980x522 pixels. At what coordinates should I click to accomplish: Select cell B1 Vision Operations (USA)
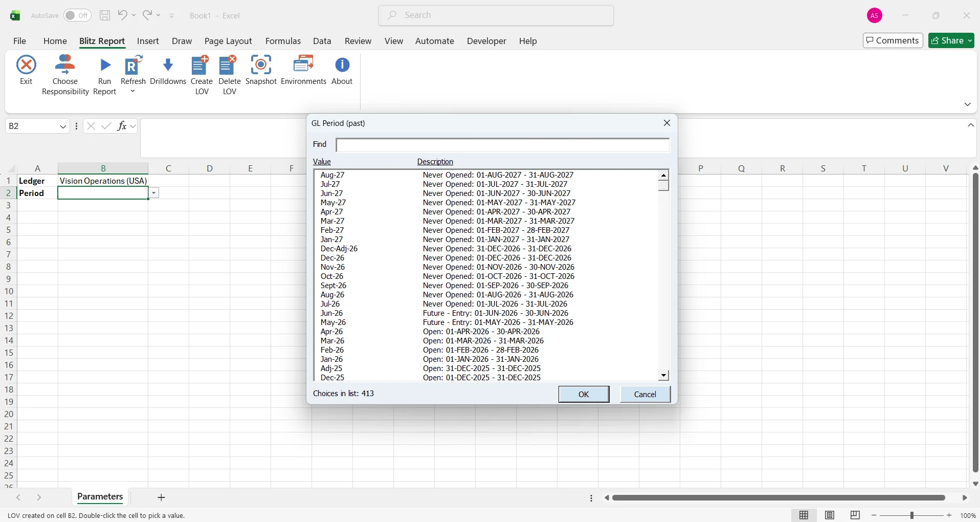pos(103,181)
